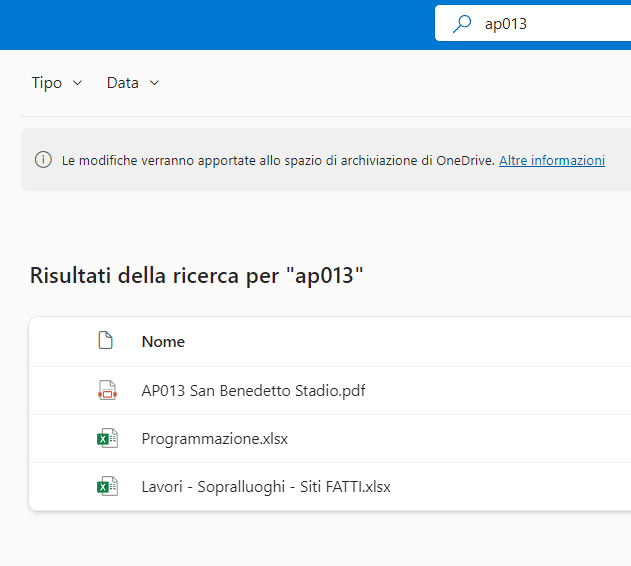The height and width of the screenshot is (566, 631).
Task: Open the Altre informazioni link
Action: (552, 160)
